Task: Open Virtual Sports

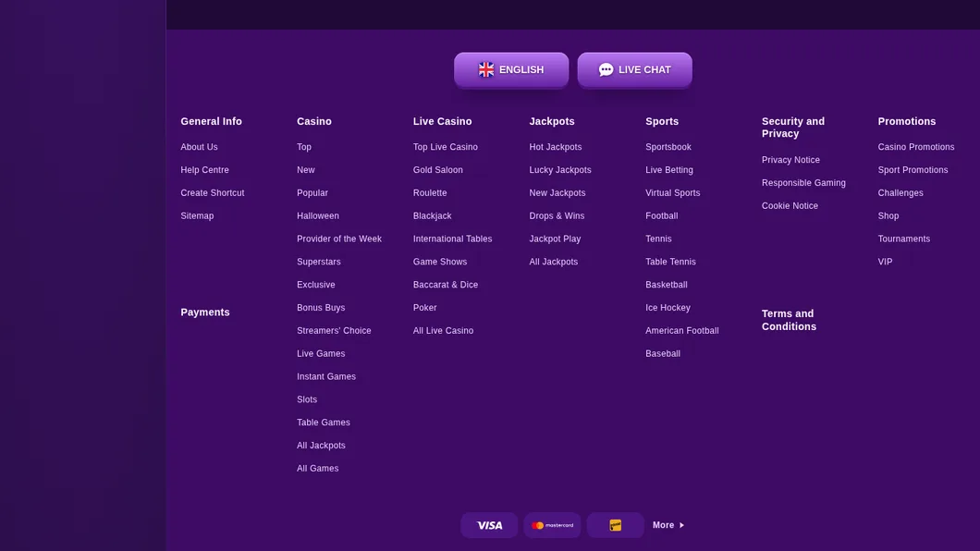Action: point(672,193)
